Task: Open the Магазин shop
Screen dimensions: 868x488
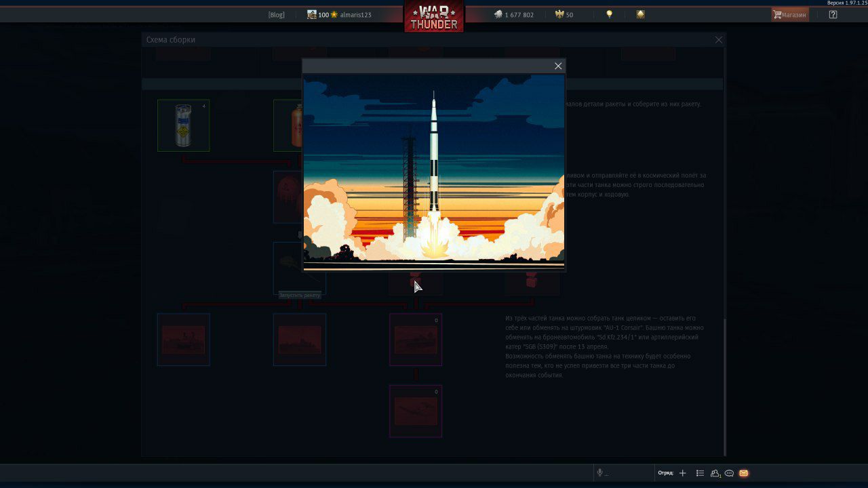Action: pos(790,14)
